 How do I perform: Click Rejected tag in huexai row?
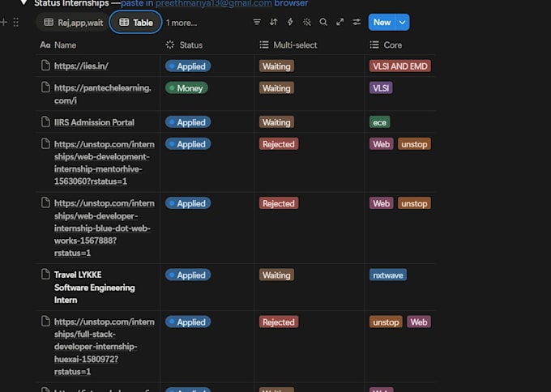[279, 322]
